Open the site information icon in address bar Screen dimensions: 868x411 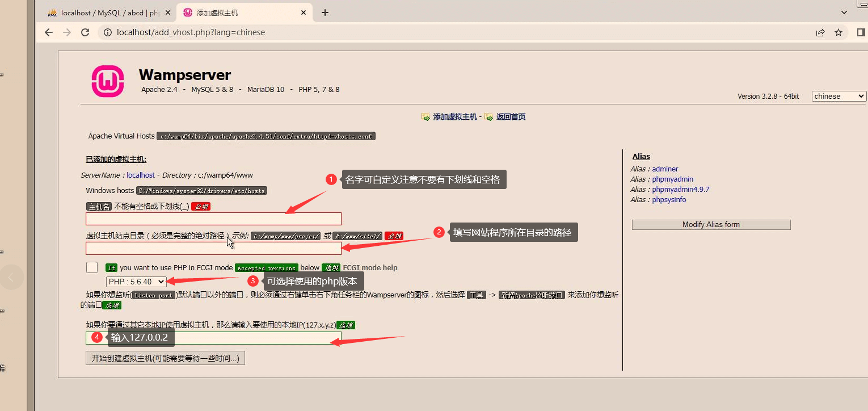[107, 32]
